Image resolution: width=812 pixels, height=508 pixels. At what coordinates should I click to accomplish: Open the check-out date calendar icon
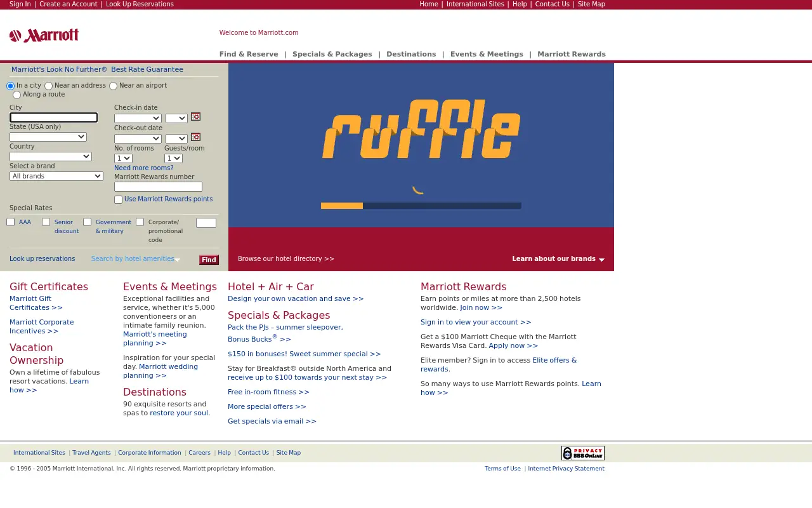(196, 137)
